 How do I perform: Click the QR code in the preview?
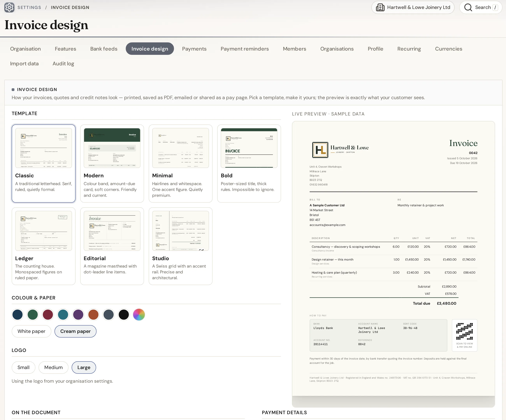coord(464,331)
